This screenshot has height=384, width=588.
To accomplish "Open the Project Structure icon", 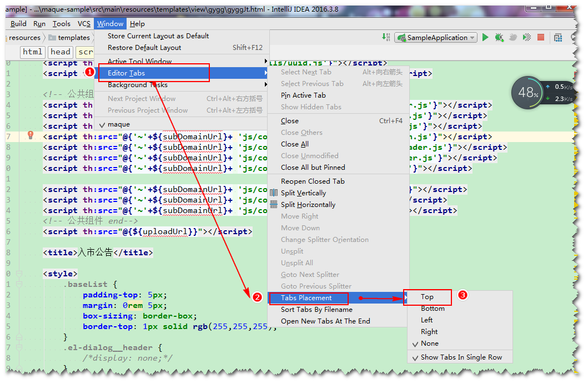I will [x=558, y=38].
